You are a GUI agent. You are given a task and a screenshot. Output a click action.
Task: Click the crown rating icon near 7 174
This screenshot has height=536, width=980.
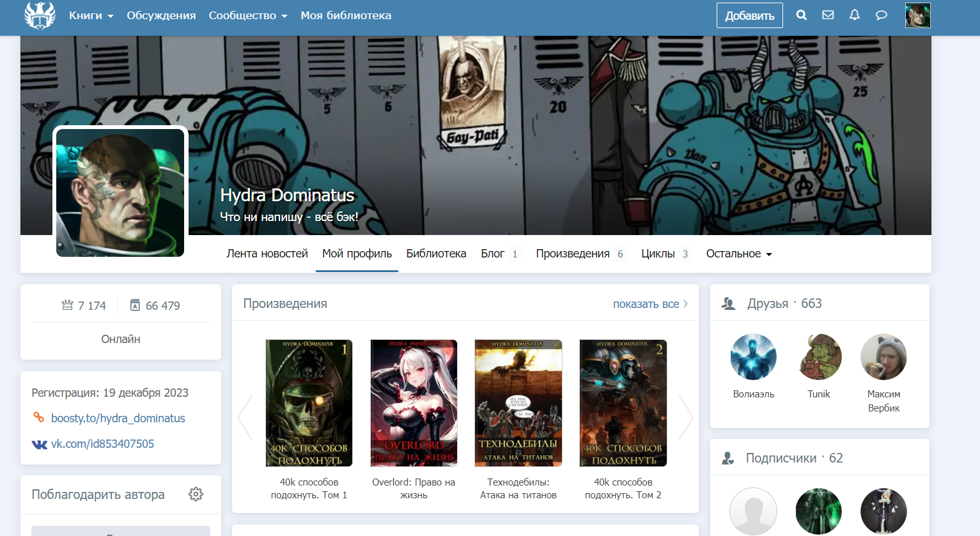(x=67, y=305)
